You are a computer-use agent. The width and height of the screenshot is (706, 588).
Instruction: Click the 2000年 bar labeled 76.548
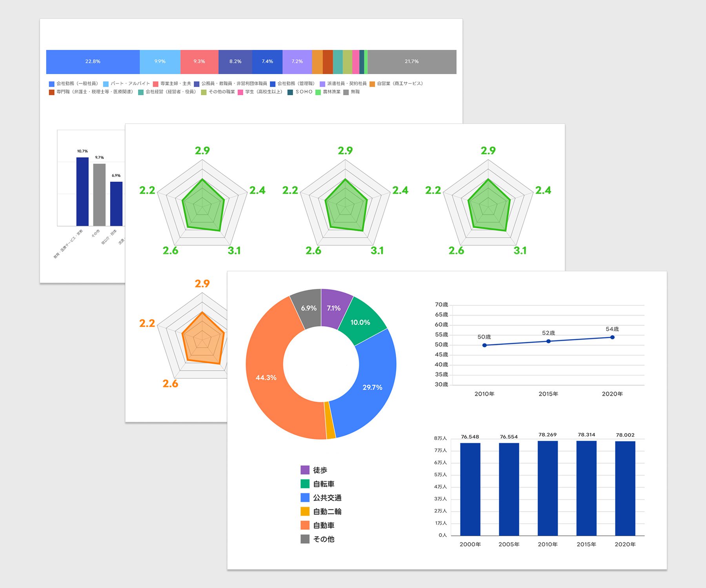tap(470, 489)
